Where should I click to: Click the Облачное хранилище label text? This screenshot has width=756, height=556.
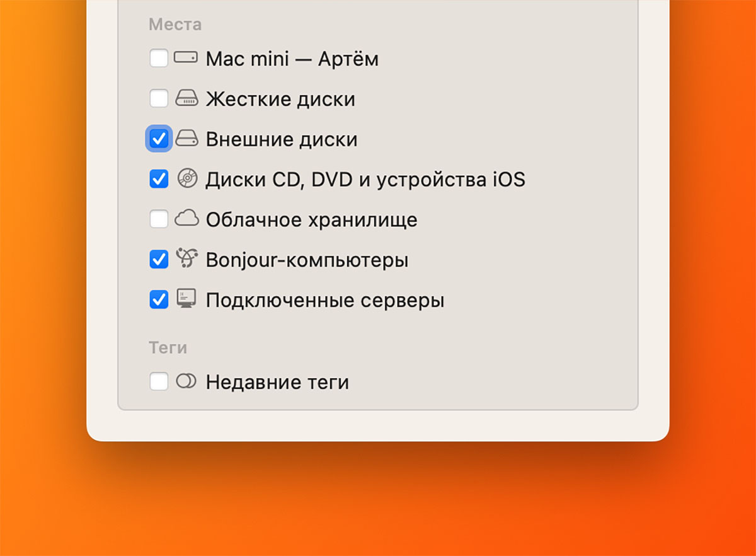coord(311,220)
